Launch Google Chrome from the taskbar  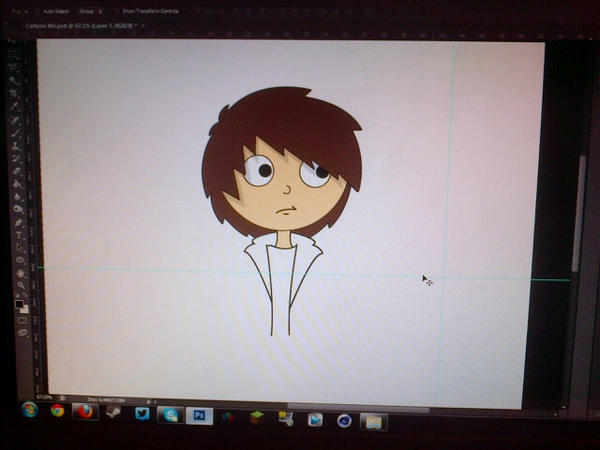pos(58,411)
